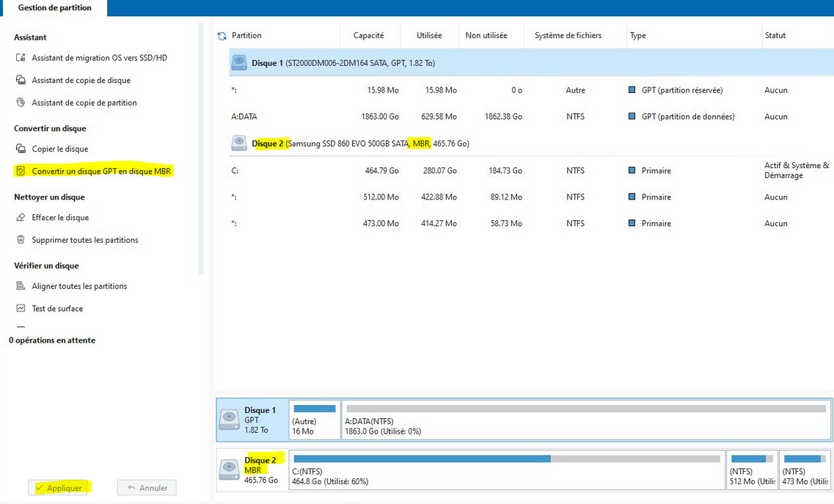This screenshot has height=504, width=834.
Task: Click the trash icon for Supprimer toutes les partitions
Action: pos(21,239)
